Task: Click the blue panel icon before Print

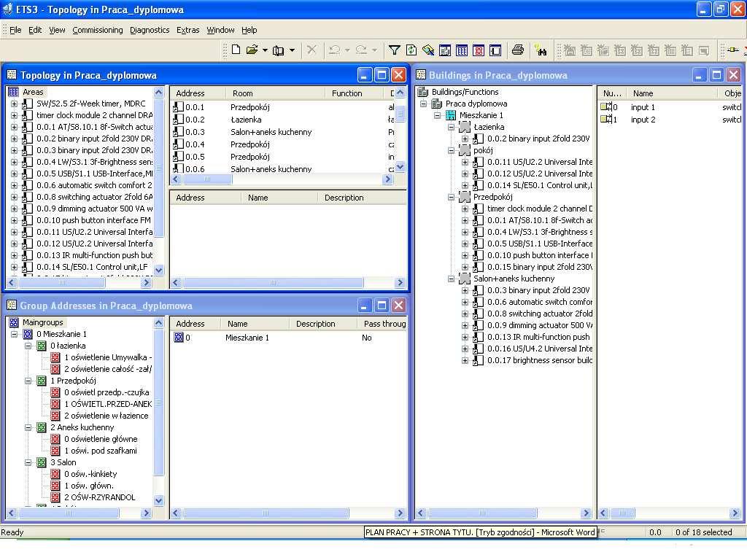Action: [495, 50]
